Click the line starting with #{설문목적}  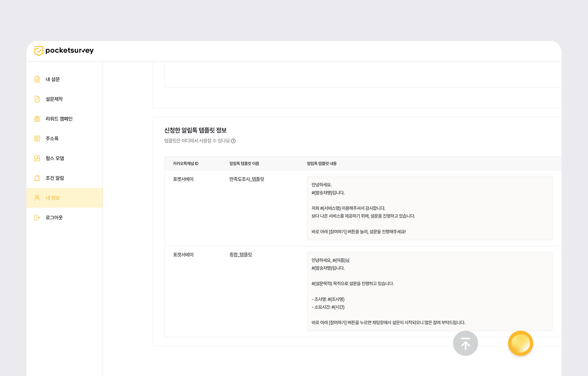[353, 284]
